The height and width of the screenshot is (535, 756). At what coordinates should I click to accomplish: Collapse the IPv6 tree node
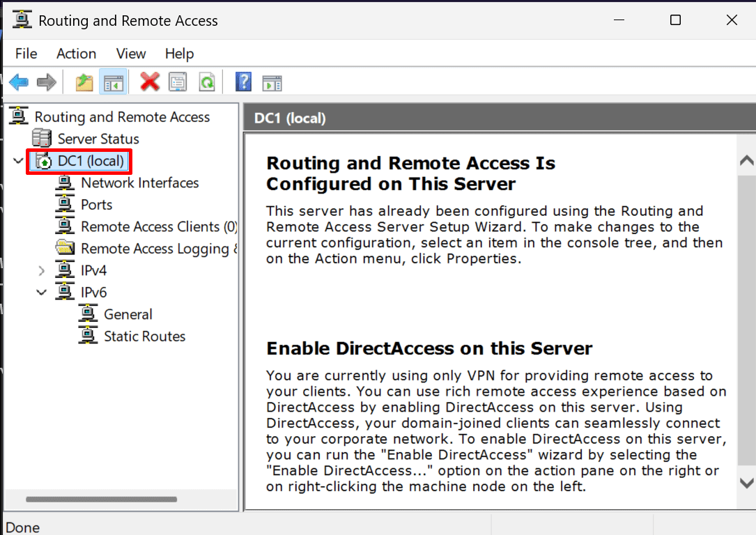42,292
